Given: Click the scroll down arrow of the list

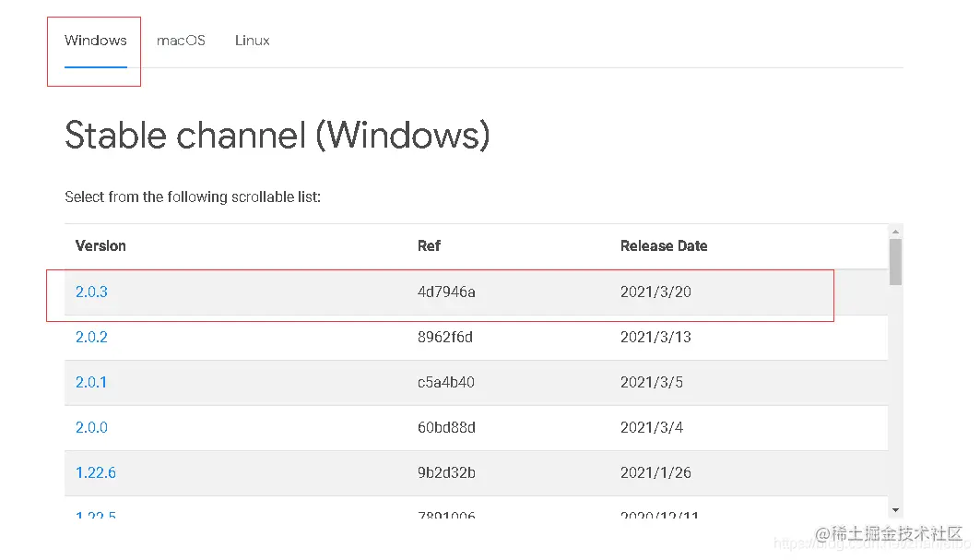Looking at the screenshot, I should [895, 508].
